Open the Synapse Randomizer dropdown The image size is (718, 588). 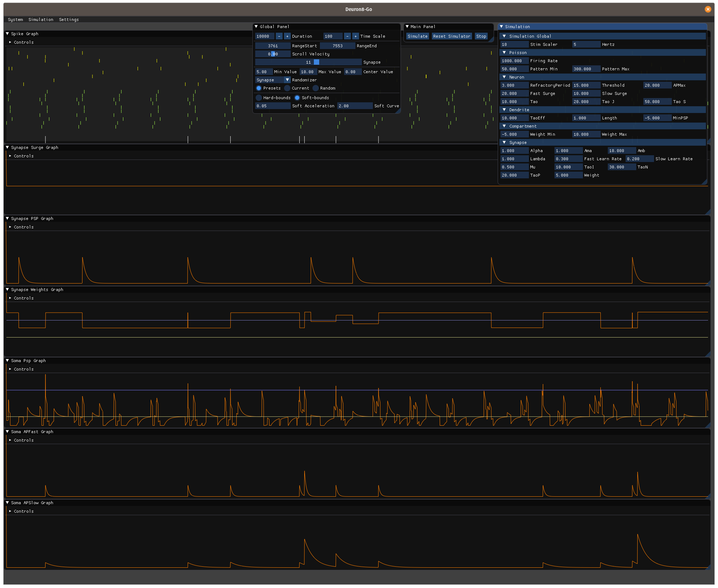point(287,80)
